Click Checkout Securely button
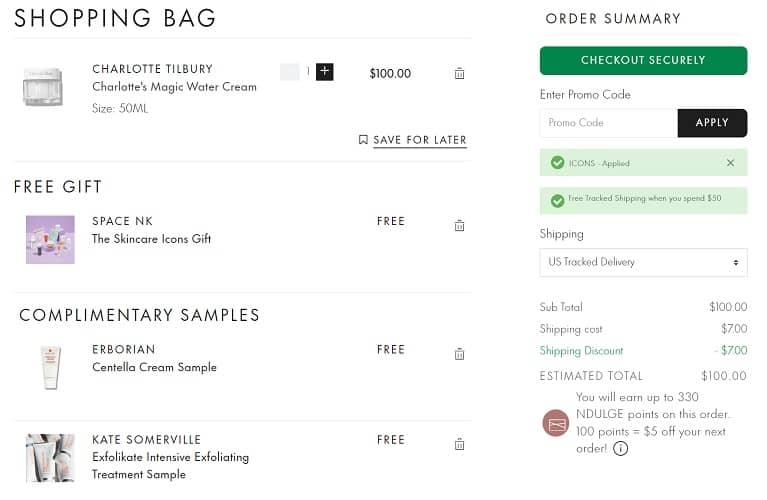Image resolution: width=767 pixels, height=500 pixels. (x=643, y=60)
